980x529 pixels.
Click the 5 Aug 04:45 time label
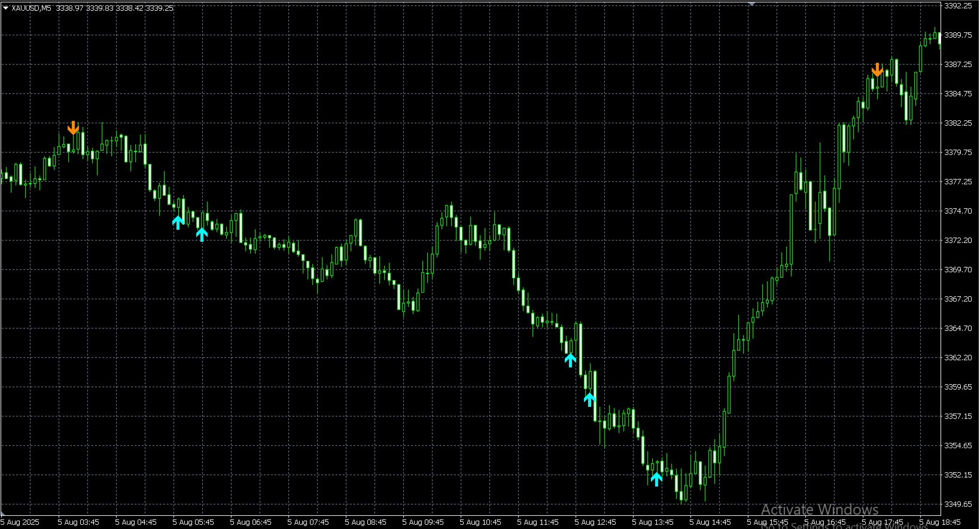coord(136,522)
